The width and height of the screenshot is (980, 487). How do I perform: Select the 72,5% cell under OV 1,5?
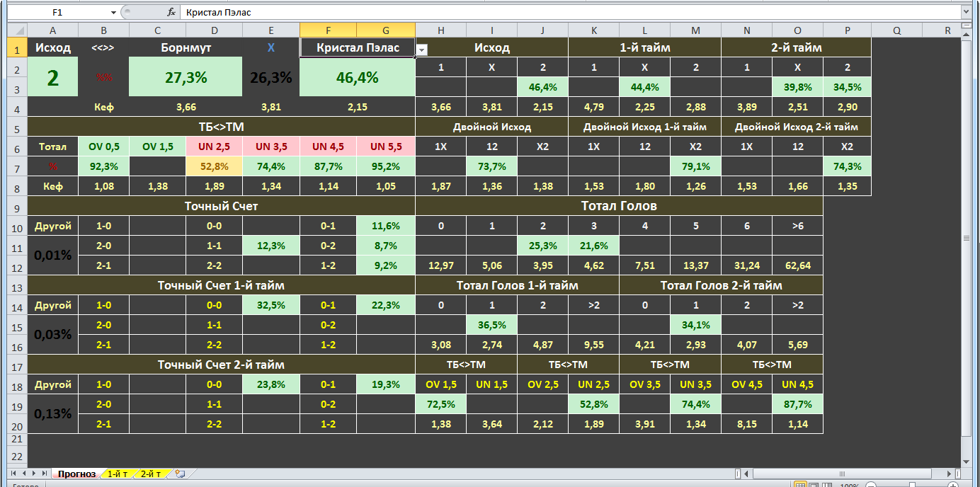point(441,405)
